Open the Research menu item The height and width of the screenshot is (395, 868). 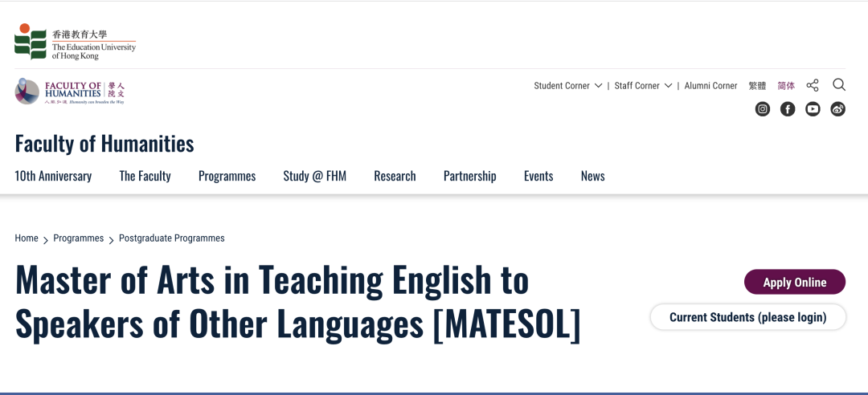(x=395, y=177)
